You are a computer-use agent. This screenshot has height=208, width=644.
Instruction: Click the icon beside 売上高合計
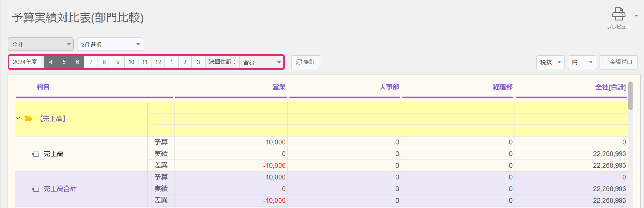click(x=36, y=189)
